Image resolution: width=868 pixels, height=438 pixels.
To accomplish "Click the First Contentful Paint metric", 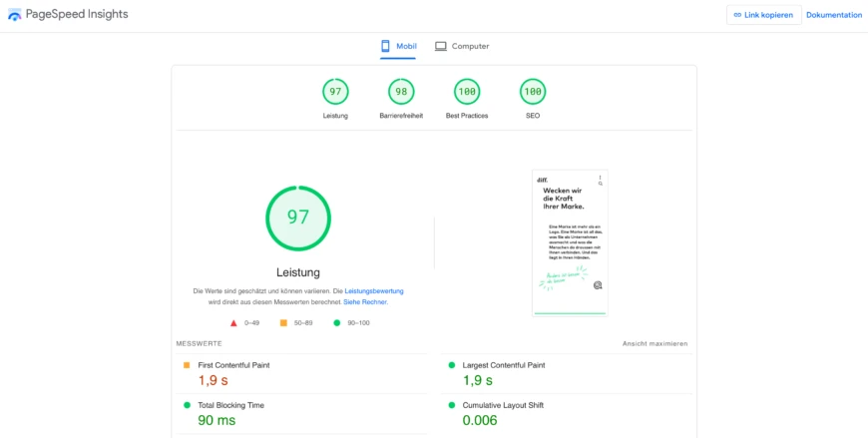I will 233,365.
